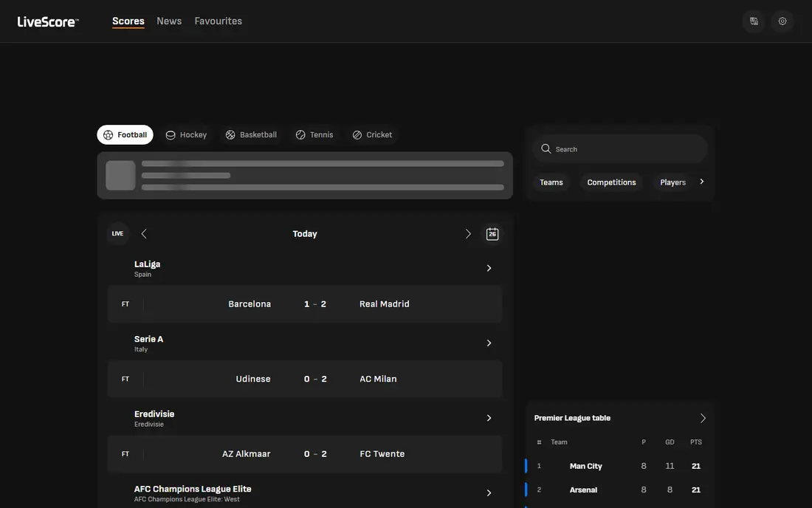Open the Premier League table chevron
The height and width of the screenshot is (508, 812).
tap(703, 419)
